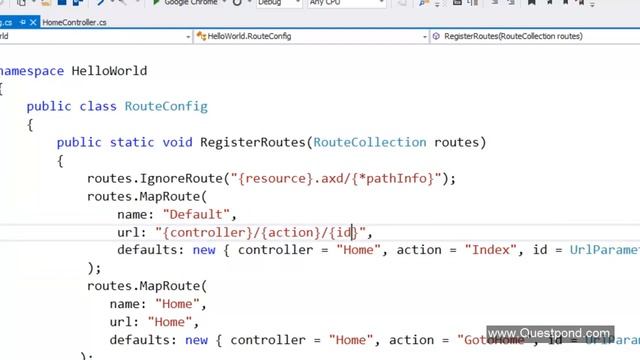
Task: Click UrlParameter on the Default defaults line
Action: [604, 250]
